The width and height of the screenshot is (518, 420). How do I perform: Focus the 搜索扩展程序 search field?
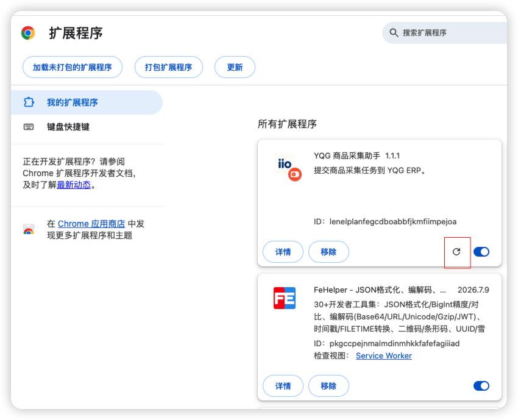444,33
